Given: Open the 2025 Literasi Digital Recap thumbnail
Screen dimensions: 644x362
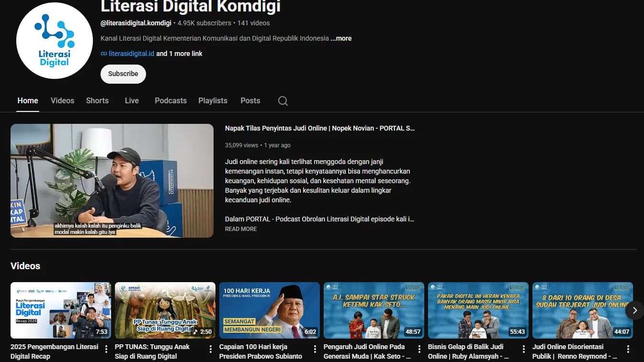Looking at the screenshot, I should [x=61, y=310].
